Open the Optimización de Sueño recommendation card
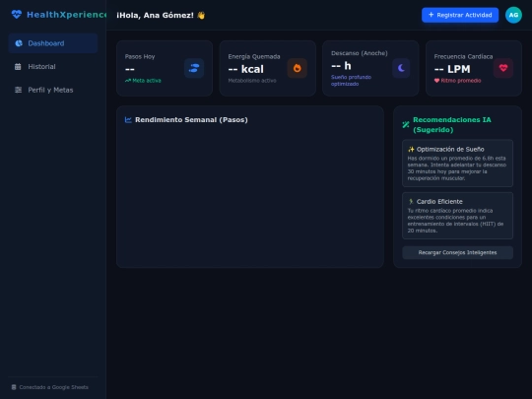Viewport: 532px width, 399px height. click(x=457, y=164)
